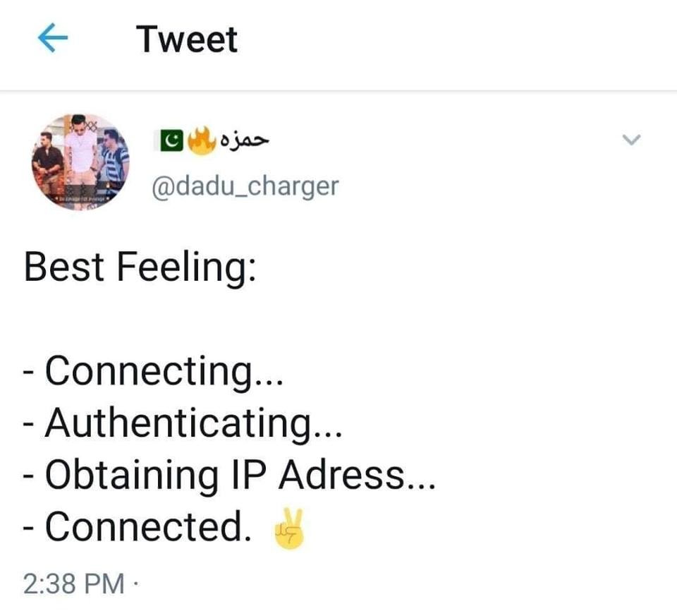677x616 pixels.
Task: Open the @dadu_charger profile handle
Action: [245, 186]
